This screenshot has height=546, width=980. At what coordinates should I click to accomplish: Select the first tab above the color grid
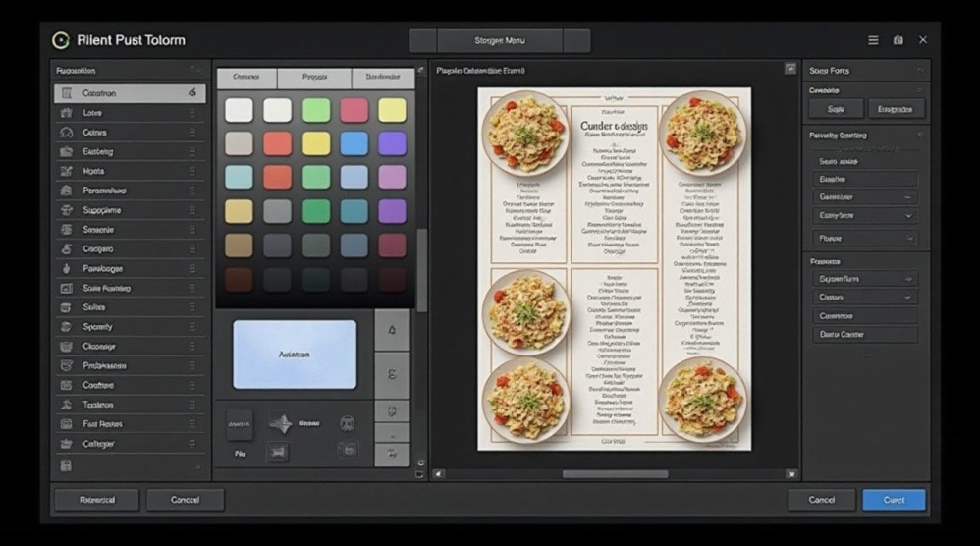[246, 78]
